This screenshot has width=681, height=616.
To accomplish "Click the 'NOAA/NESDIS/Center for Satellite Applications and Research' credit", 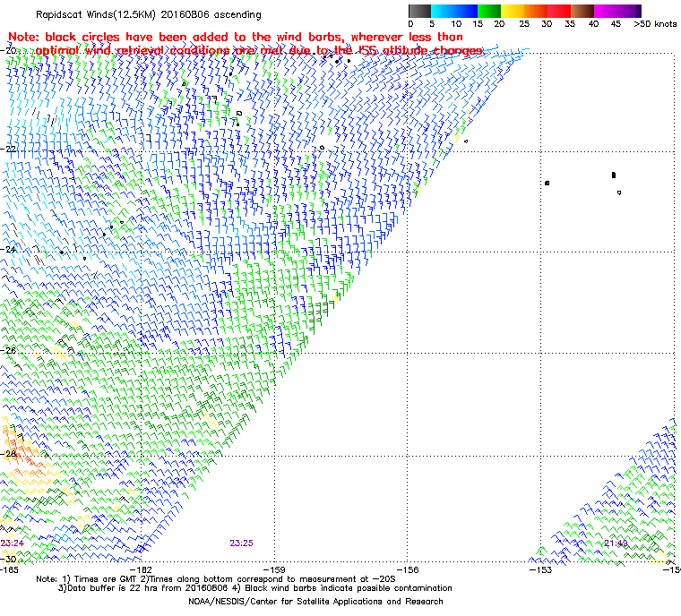I will [315, 602].
